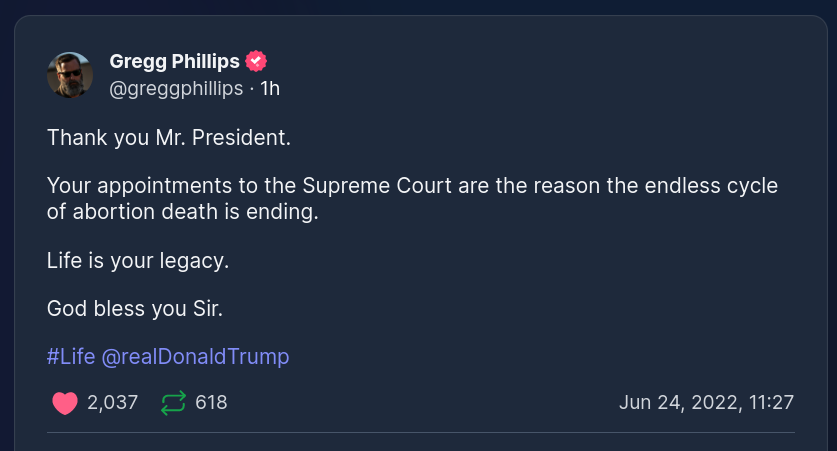Click the 'Life is your legacy.' line
This screenshot has width=837, height=451.
coord(138,261)
